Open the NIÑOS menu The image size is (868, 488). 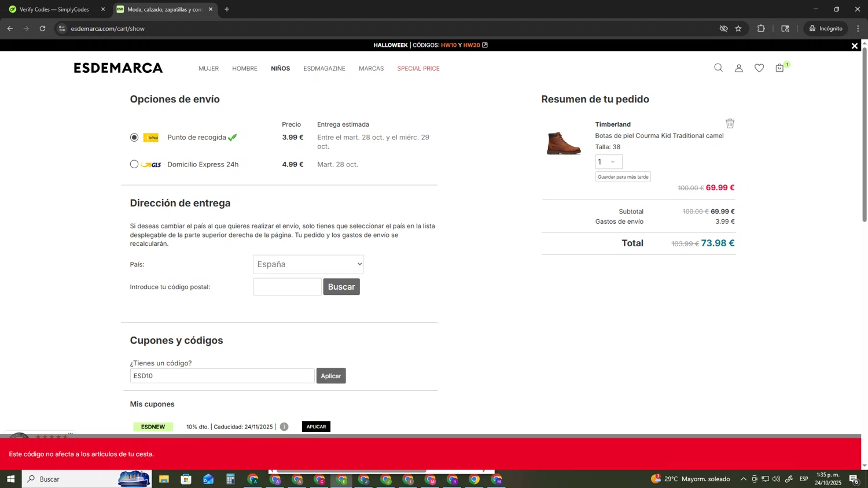coord(280,68)
